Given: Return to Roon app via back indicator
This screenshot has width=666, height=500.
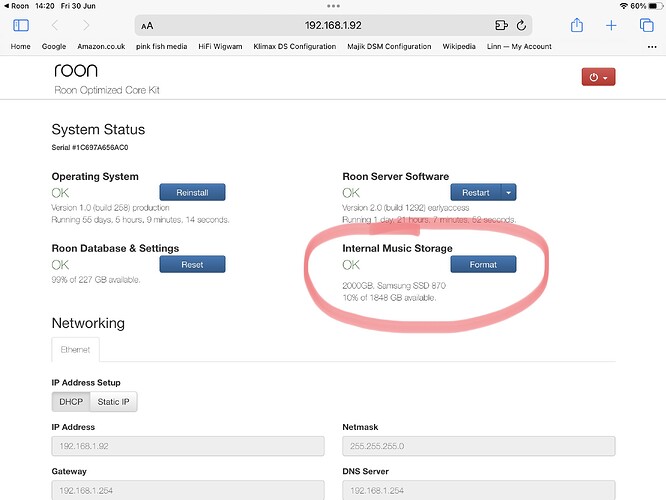Looking at the screenshot, I should tap(16, 6).
